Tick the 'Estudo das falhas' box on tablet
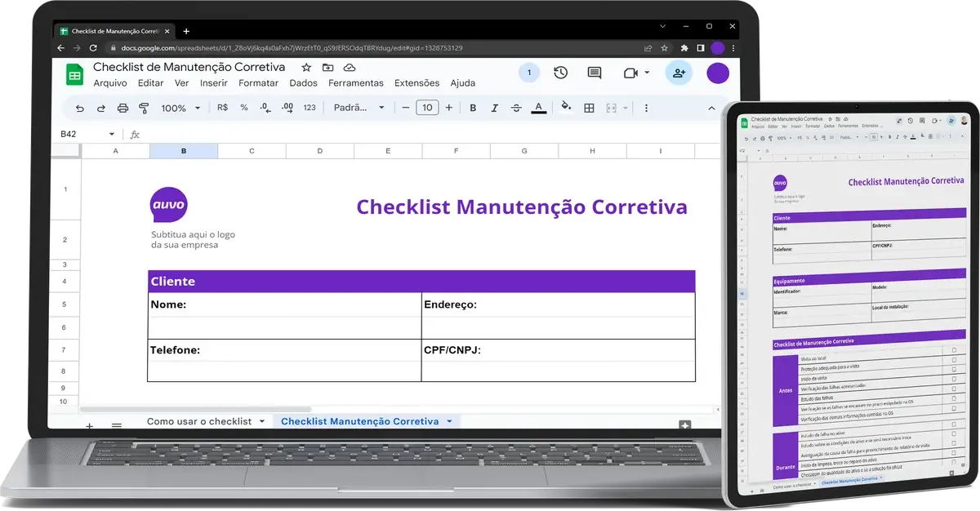The image size is (980, 511). pyautogui.click(x=954, y=389)
